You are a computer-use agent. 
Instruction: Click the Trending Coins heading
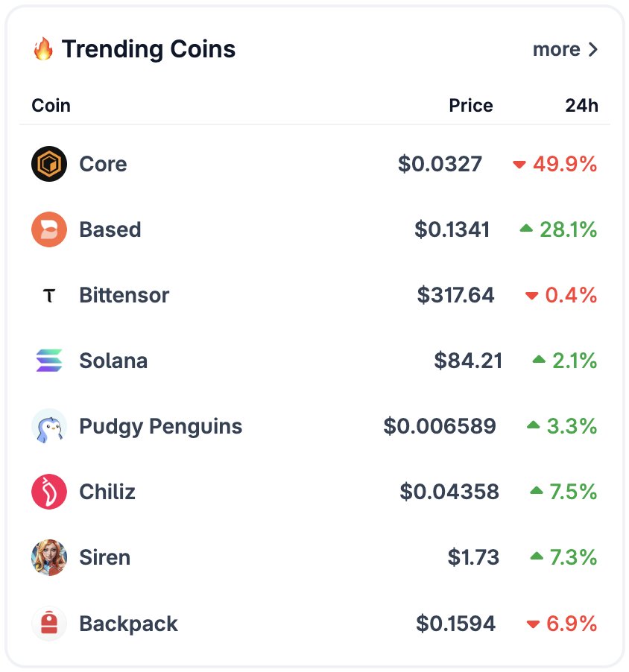tap(148, 50)
